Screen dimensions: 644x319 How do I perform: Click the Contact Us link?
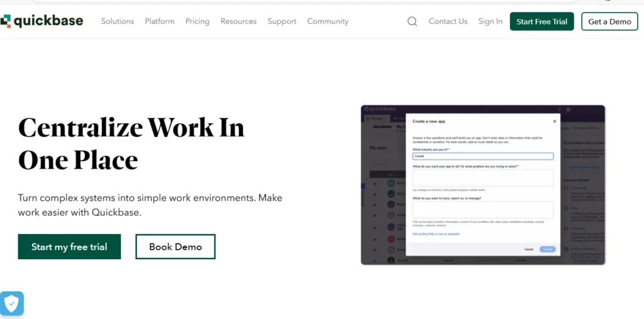click(x=448, y=21)
